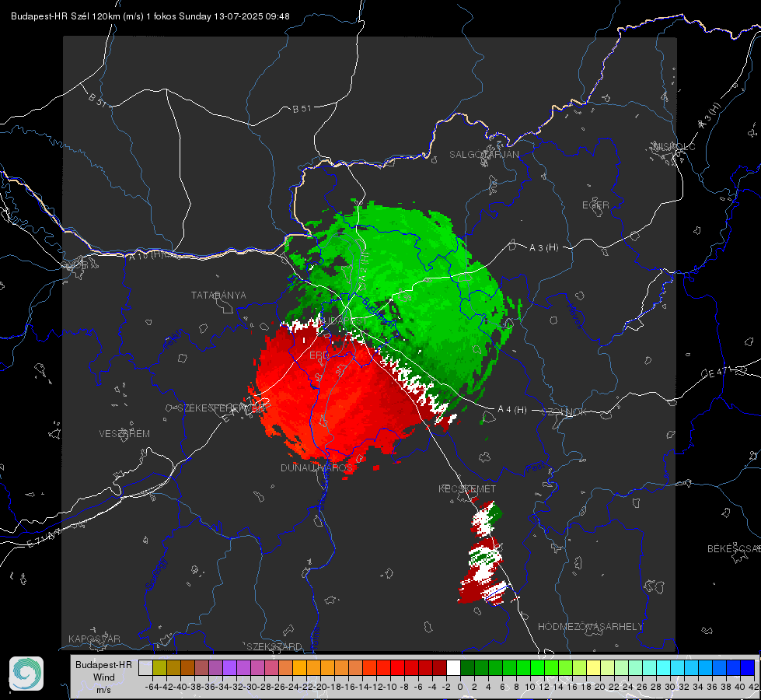Click the legend value label '20'
Image resolution: width=761 pixels, height=700 pixels.
click(600, 687)
